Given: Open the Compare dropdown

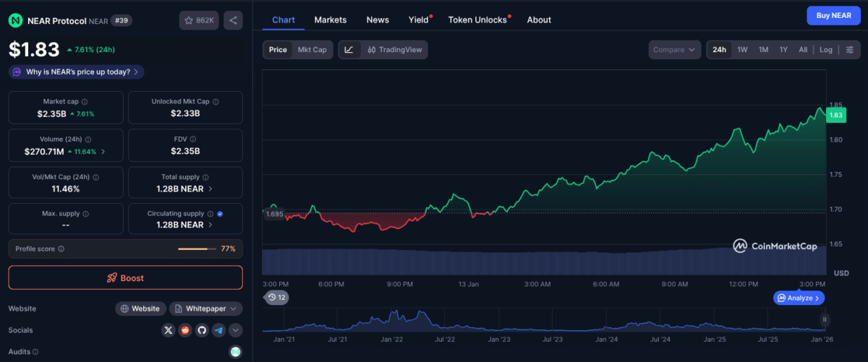Looking at the screenshot, I should (x=674, y=50).
